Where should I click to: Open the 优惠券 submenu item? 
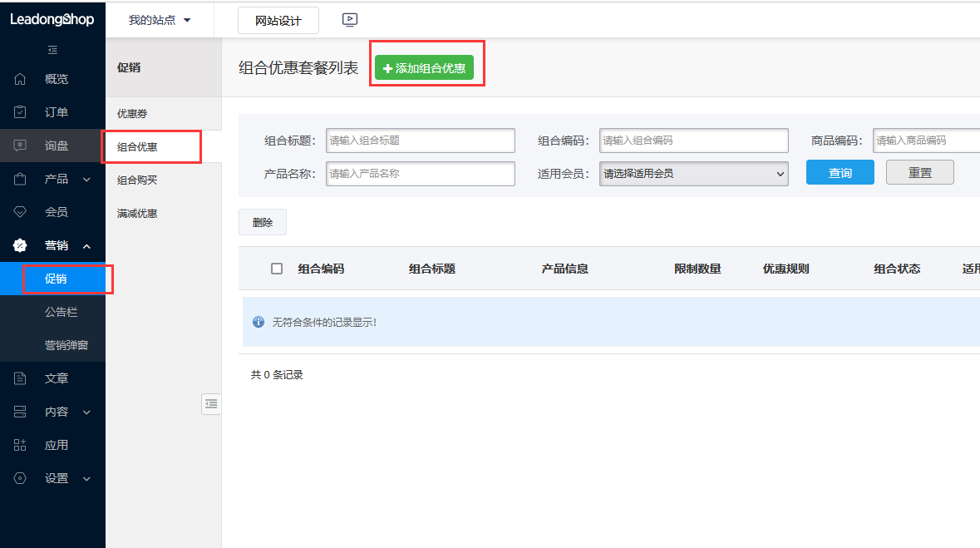click(x=132, y=113)
